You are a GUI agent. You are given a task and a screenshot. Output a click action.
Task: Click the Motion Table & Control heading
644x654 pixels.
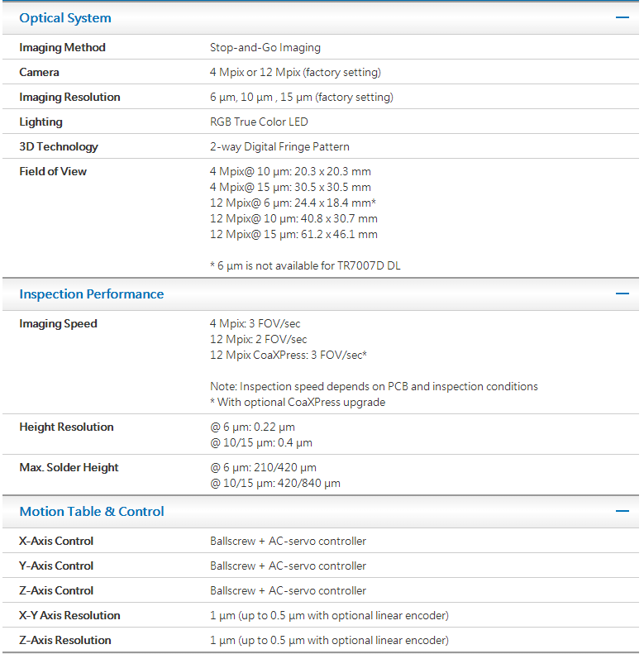pyautogui.click(x=92, y=512)
